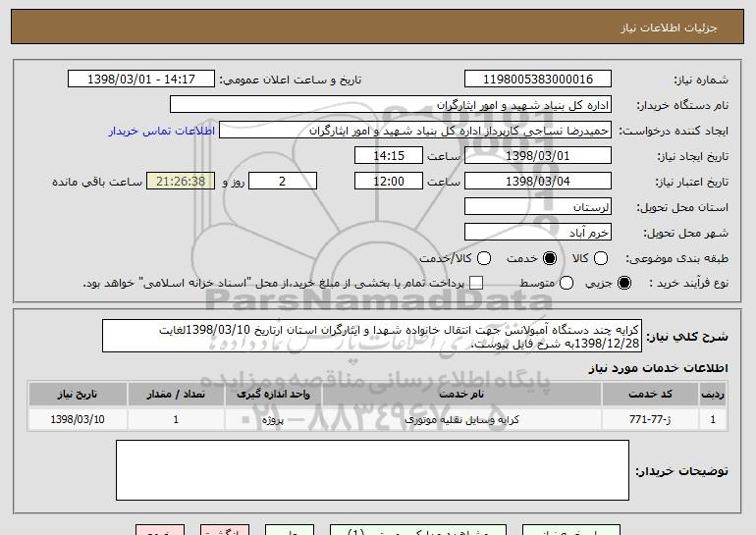Click validity time field 12:00
The height and width of the screenshot is (535, 756).
pos(389,182)
